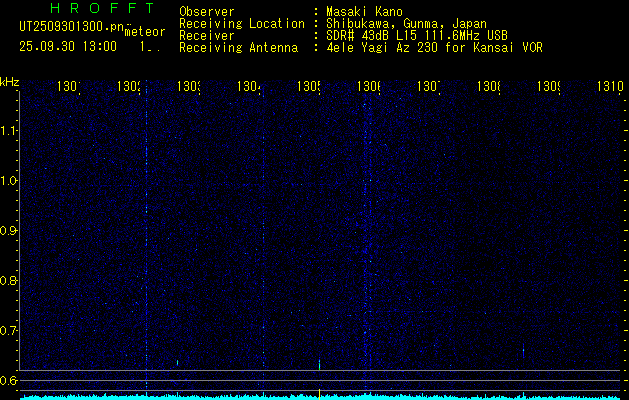
Task: Click Shibukawa, Gunma, Japan text
Action: (x=406, y=24)
